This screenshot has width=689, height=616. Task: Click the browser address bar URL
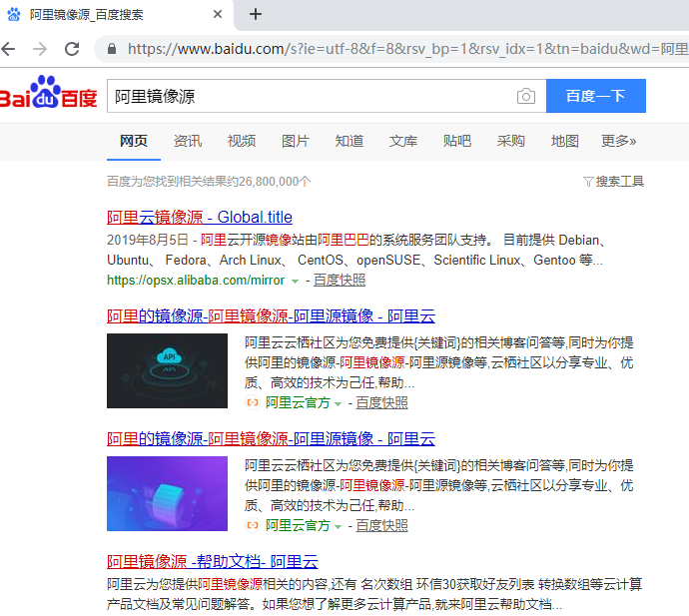tap(407, 49)
